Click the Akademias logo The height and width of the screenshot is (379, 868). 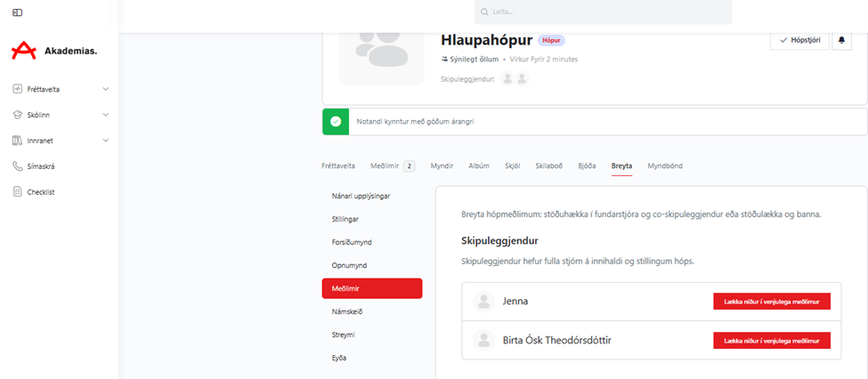(54, 51)
